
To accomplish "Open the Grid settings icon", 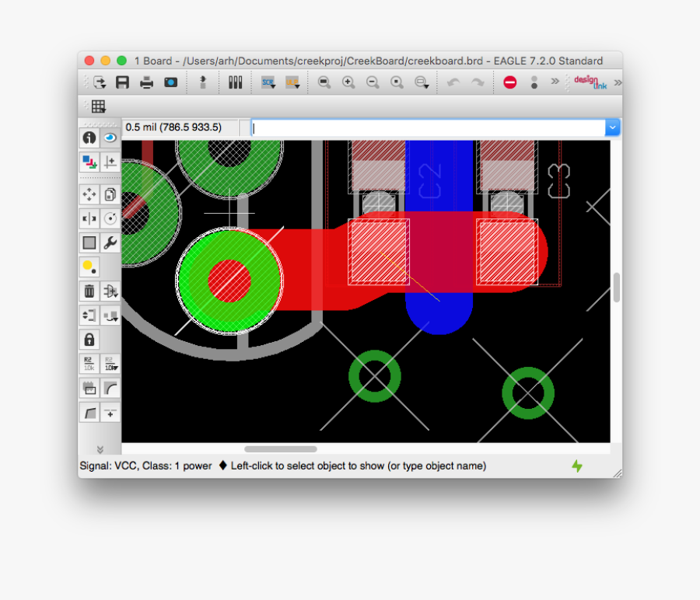I will tap(98, 106).
